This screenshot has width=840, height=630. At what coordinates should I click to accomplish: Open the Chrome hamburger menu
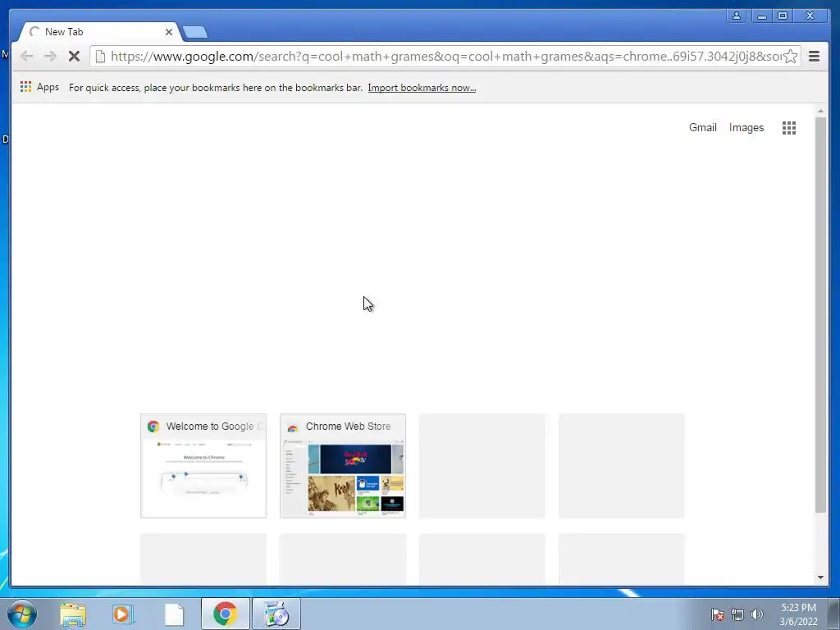[814, 57]
